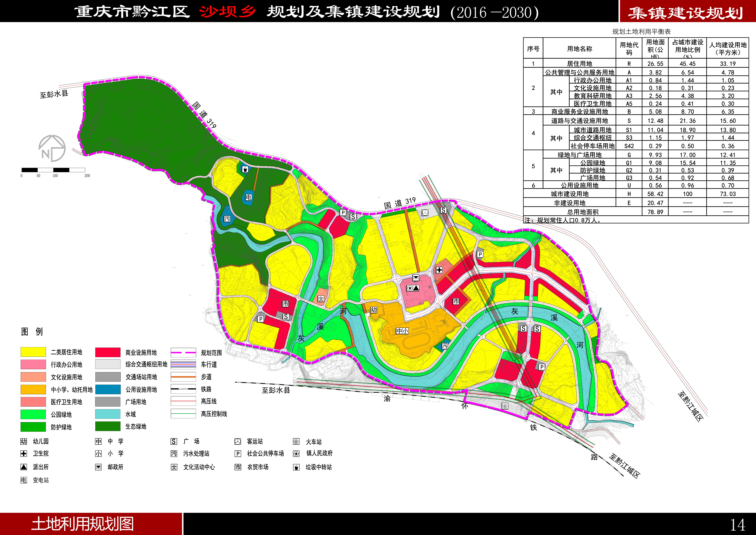Click the salmon 文化设施用地 legend swatch
The width and height of the screenshot is (756, 535).
click(x=33, y=377)
